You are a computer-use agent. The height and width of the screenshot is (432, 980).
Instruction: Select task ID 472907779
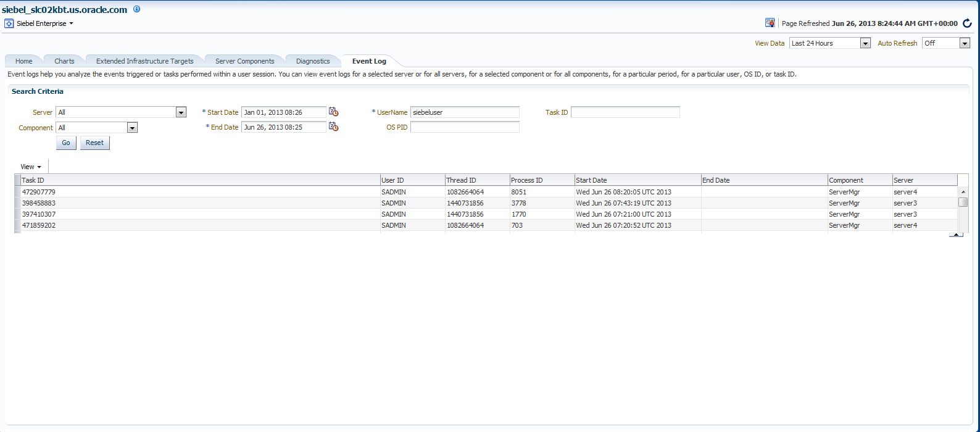38,192
